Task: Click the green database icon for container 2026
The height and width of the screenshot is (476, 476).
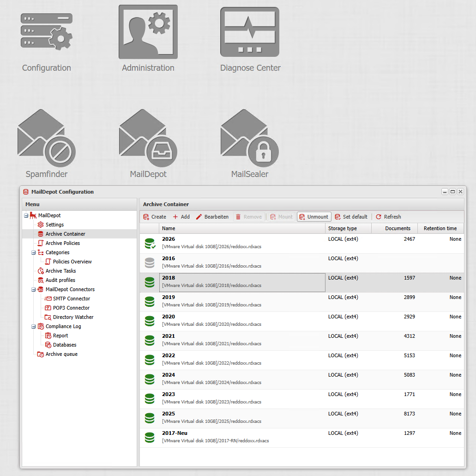Action: pos(150,243)
